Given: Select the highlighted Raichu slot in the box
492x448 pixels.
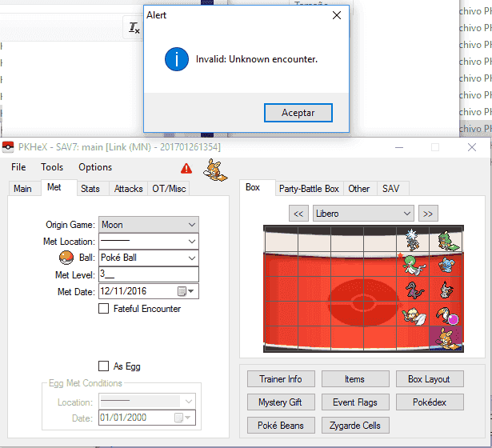Looking at the screenshot, I should click(x=446, y=338).
